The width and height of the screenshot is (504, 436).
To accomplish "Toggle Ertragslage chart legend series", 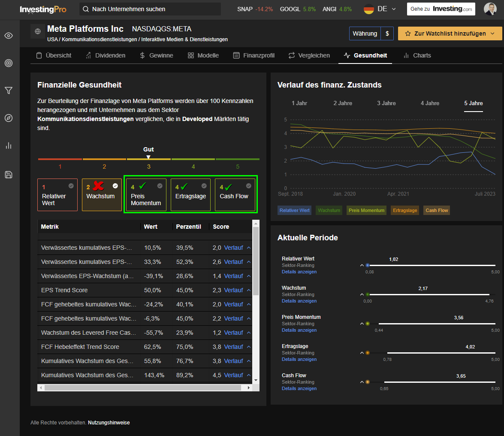I will pyautogui.click(x=405, y=210).
